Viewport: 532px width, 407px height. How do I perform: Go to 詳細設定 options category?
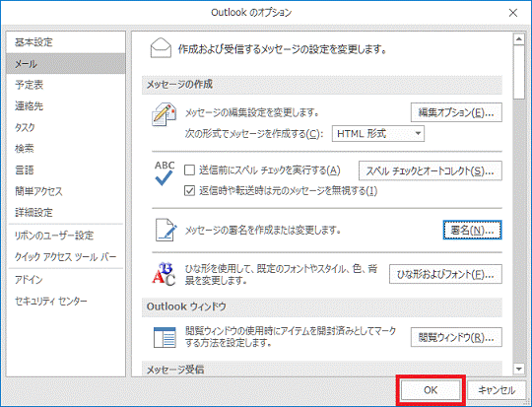pos(66,213)
